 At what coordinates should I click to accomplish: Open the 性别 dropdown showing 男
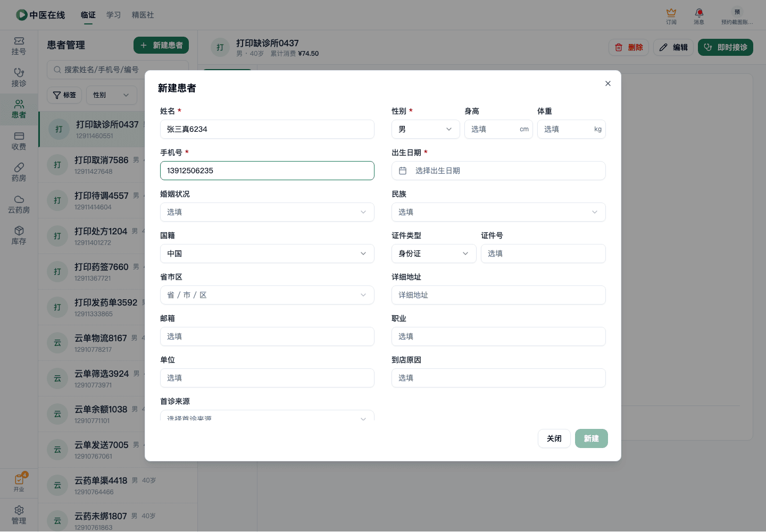click(426, 129)
